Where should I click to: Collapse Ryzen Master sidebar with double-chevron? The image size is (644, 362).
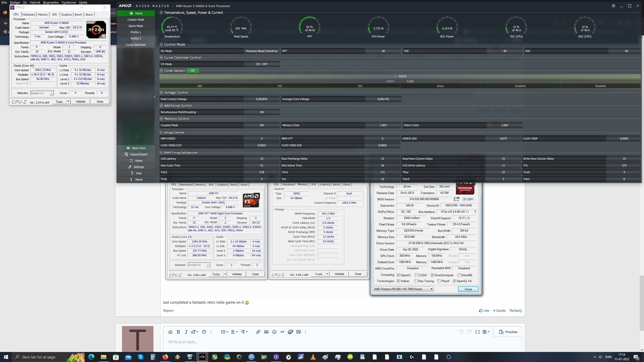click(155, 97)
